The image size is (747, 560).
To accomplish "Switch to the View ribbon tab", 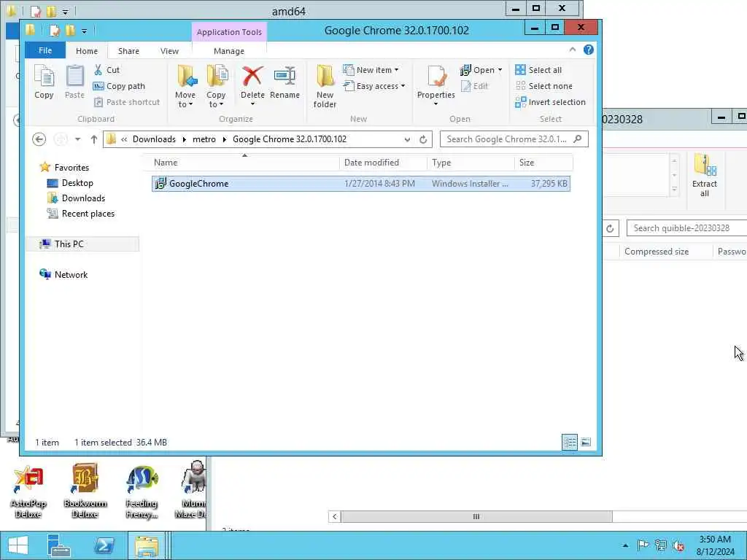I will [x=169, y=51].
